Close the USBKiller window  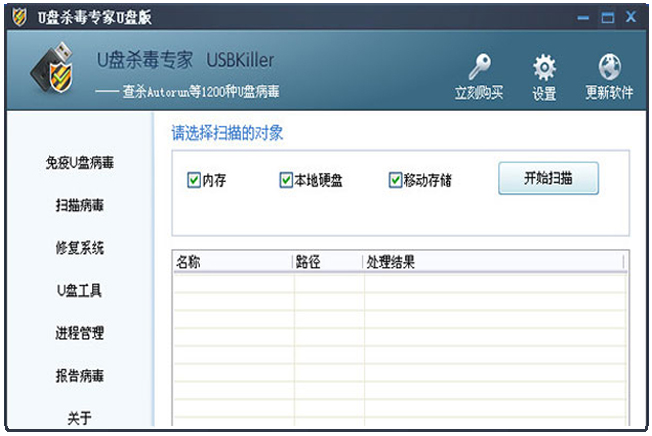[x=631, y=17]
